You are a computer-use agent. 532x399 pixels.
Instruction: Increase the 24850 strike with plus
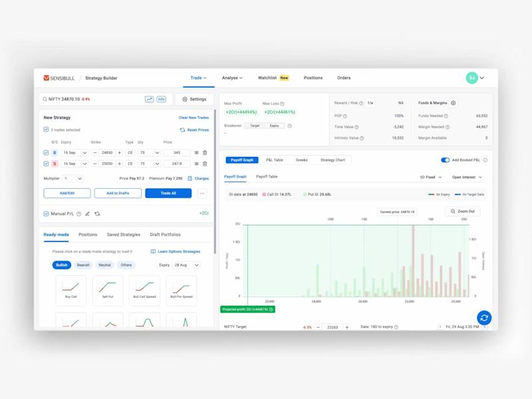pyautogui.click(x=120, y=153)
